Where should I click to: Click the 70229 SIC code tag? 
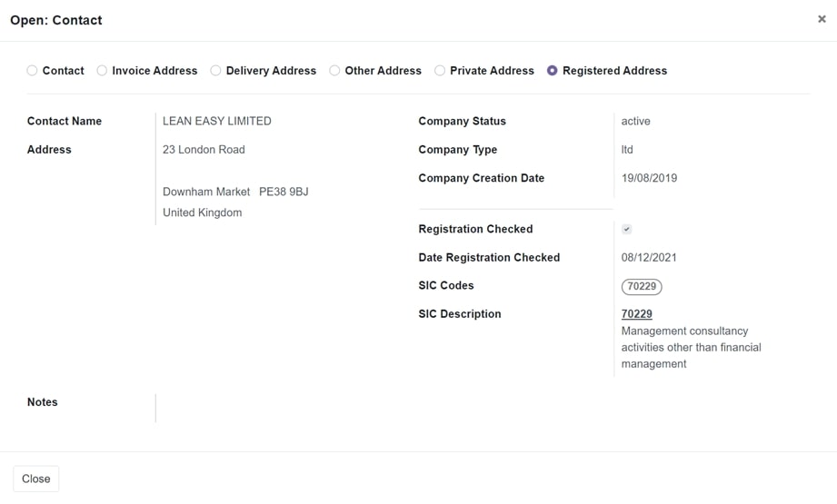642,286
